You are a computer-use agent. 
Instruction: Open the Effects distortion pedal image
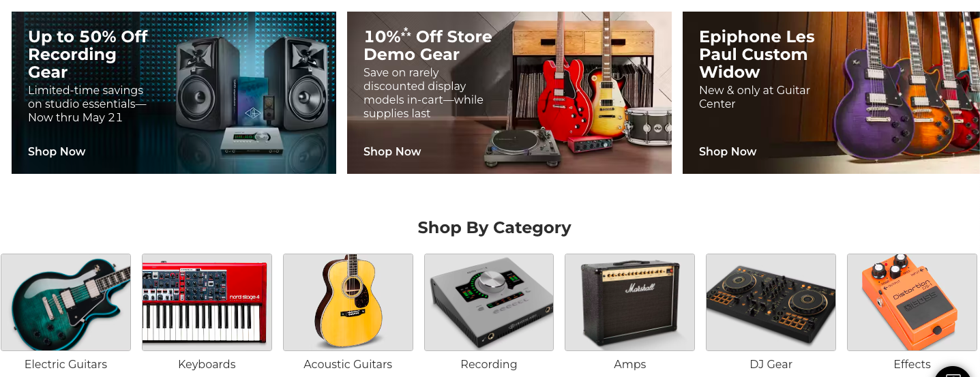coord(912,302)
